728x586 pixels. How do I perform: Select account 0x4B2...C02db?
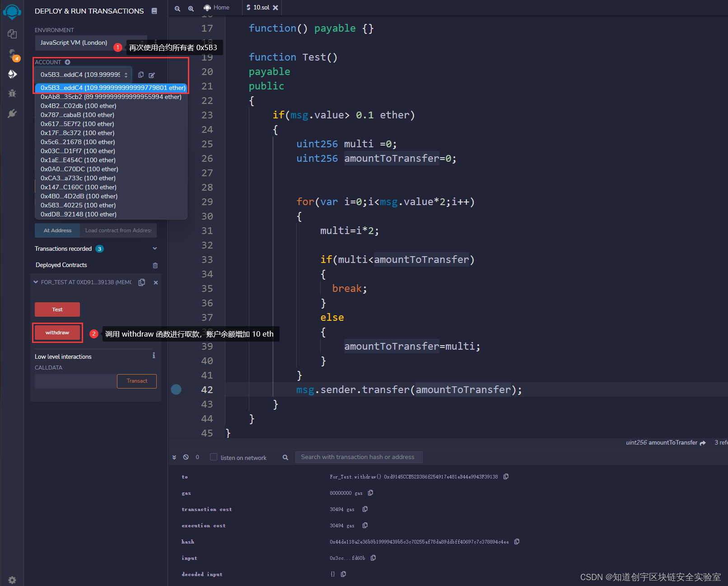click(112, 106)
